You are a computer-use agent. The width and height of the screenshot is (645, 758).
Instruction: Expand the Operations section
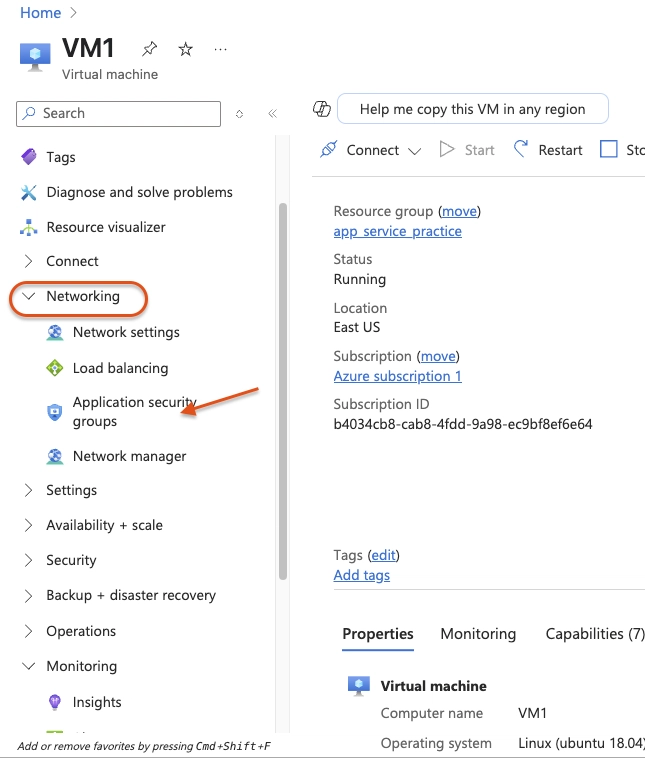[x=29, y=631]
